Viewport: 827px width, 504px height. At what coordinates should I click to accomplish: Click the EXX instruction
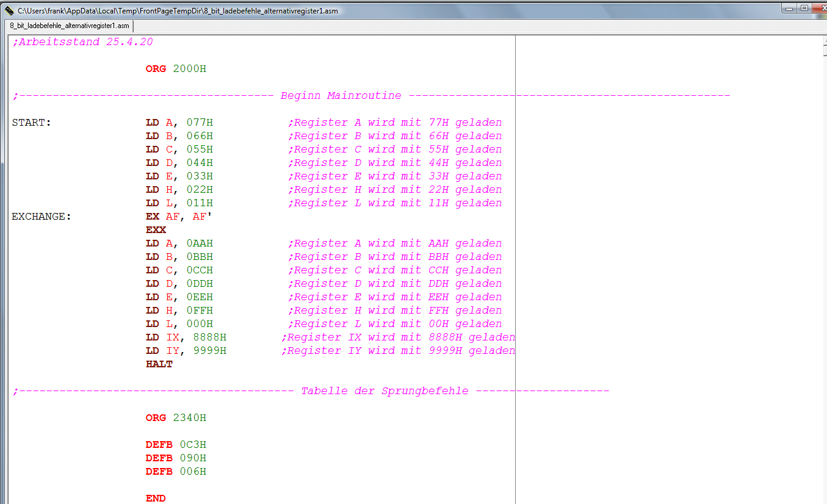coord(156,230)
